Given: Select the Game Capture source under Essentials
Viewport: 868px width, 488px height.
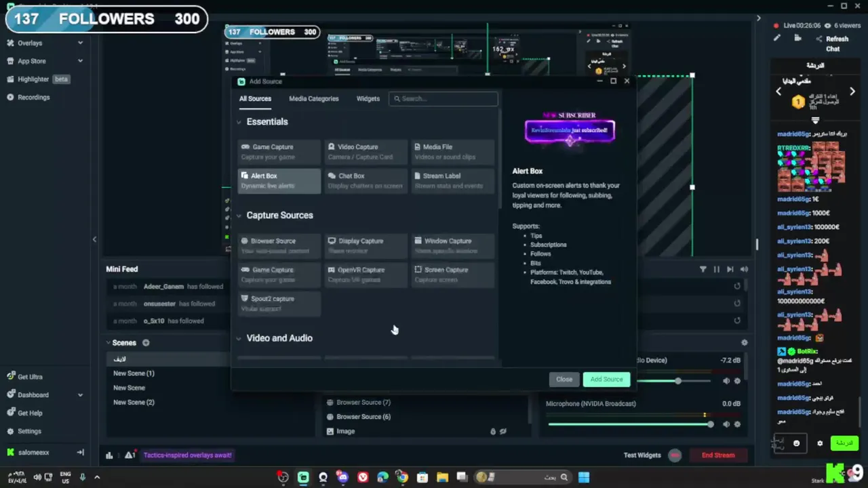Looking at the screenshot, I should [x=279, y=152].
